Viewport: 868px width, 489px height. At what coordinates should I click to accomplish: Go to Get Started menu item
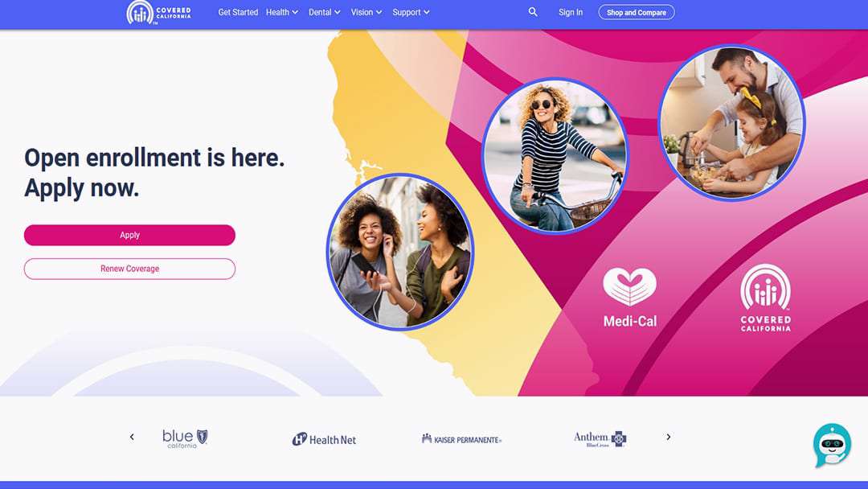click(238, 12)
